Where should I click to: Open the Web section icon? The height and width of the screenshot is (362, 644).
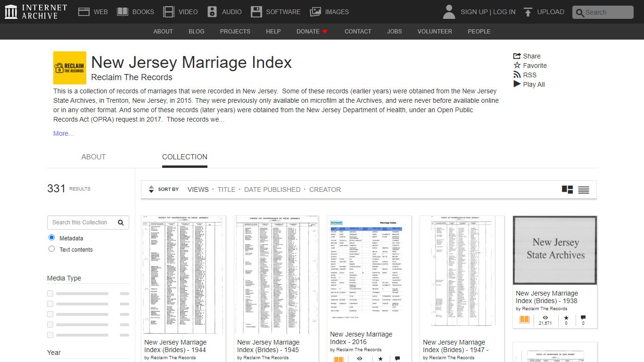point(84,12)
